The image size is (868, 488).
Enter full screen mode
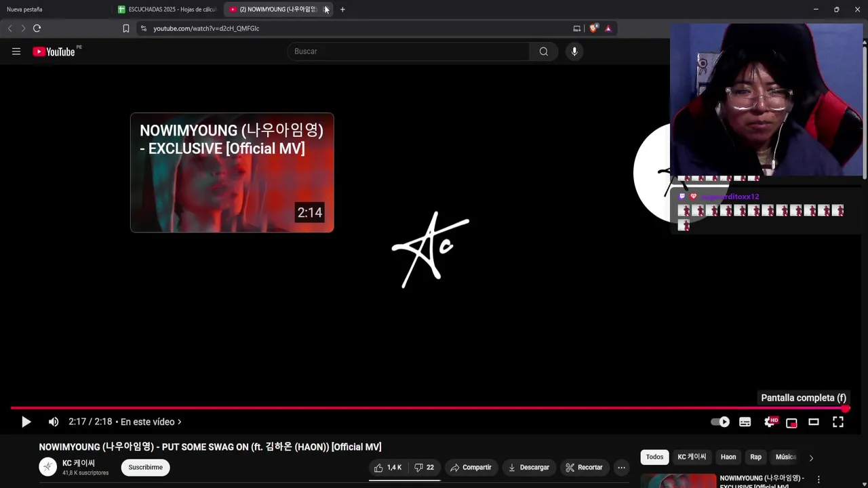[x=838, y=422]
